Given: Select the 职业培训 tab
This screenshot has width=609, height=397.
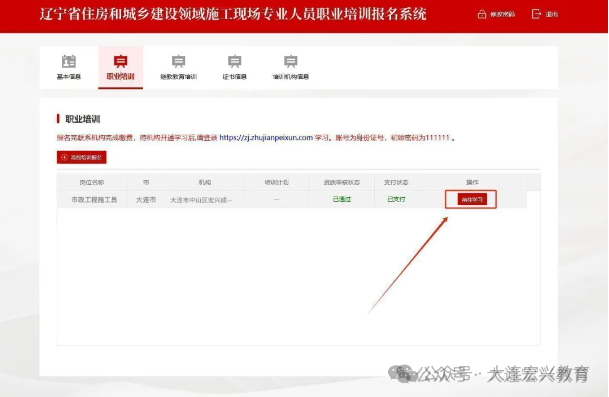Looking at the screenshot, I should [120, 68].
